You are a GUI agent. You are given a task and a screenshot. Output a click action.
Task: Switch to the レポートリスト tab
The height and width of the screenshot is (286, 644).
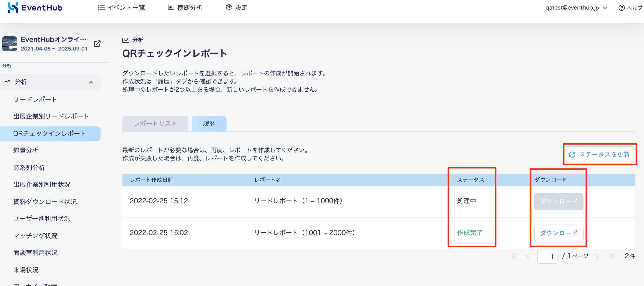(x=155, y=124)
